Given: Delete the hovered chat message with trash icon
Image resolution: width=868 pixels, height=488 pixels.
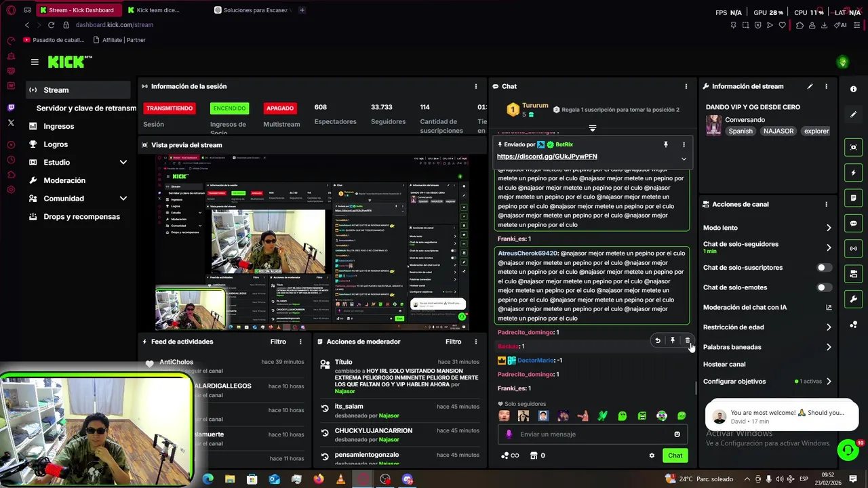Looking at the screenshot, I should [687, 340].
